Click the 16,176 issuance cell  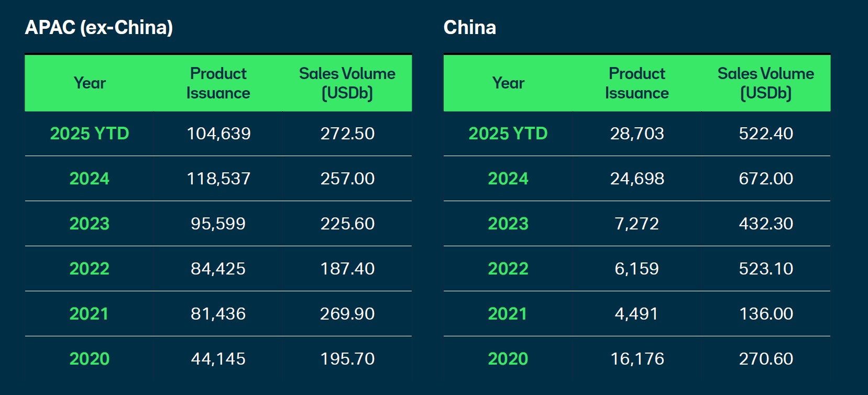(637, 359)
